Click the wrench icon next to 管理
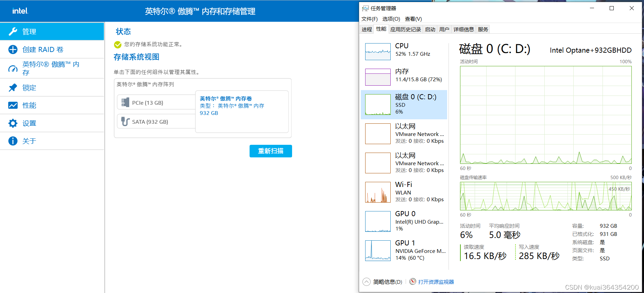Screen dimensions: 644x293 [13, 32]
